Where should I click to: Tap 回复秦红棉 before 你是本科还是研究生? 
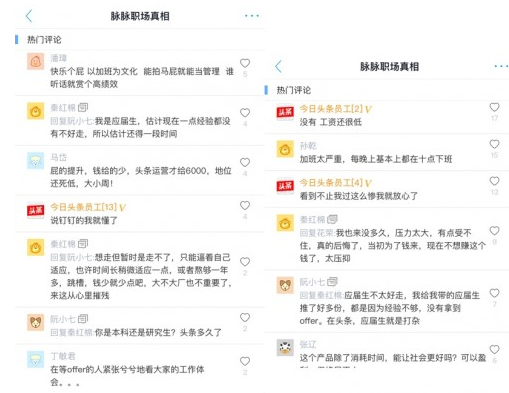[72, 332]
